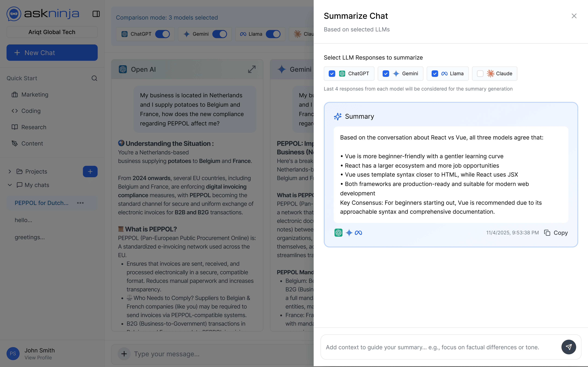
Task: Collapse the My chats section
Action: coord(10,185)
